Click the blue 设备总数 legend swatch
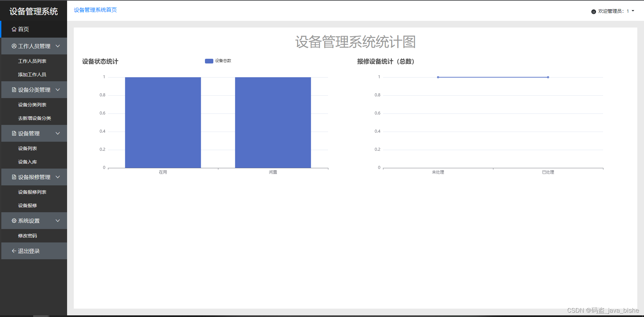The image size is (644, 317). (209, 61)
